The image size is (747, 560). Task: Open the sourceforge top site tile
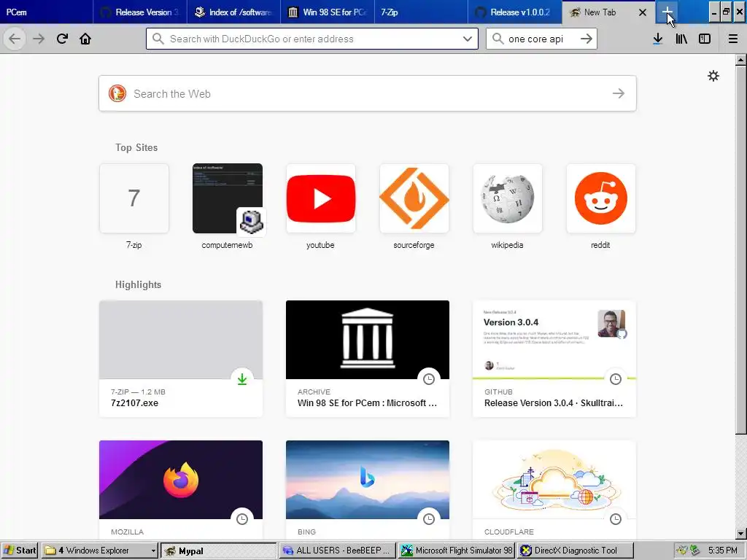pos(414,198)
